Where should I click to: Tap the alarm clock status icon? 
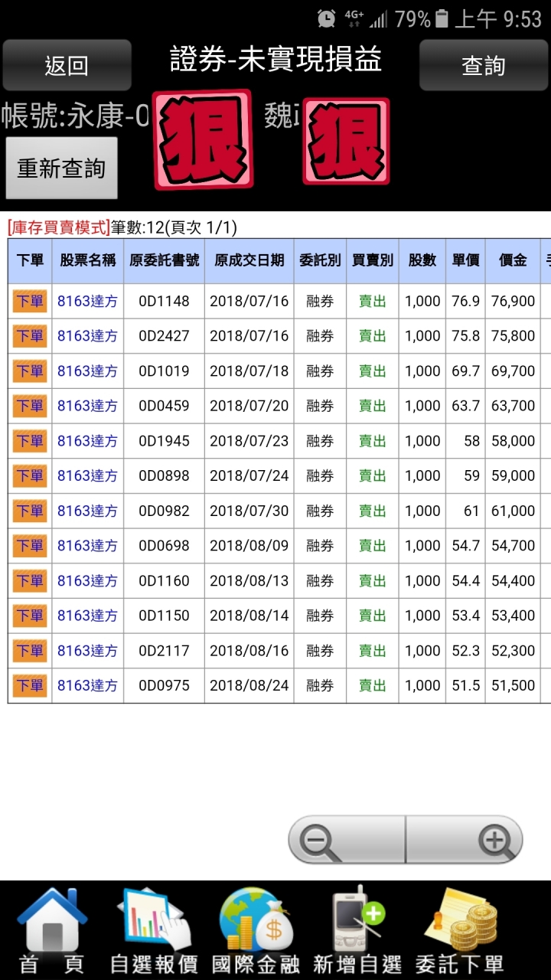click(x=327, y=18)
